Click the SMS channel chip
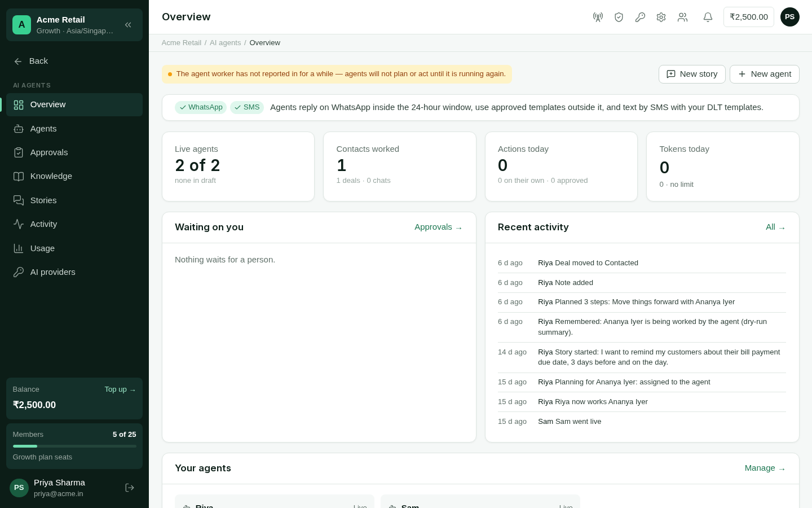 coord(247,107)
